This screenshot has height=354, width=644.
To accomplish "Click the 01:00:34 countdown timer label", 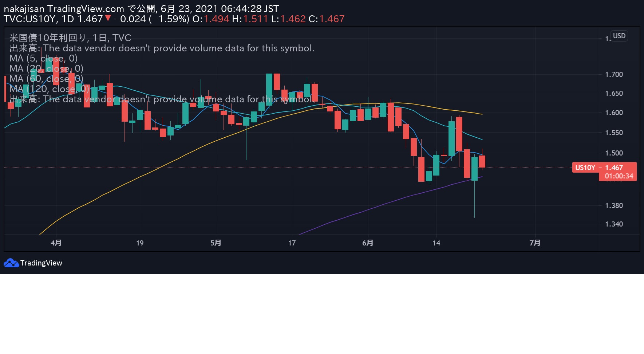I will point(619,176).
